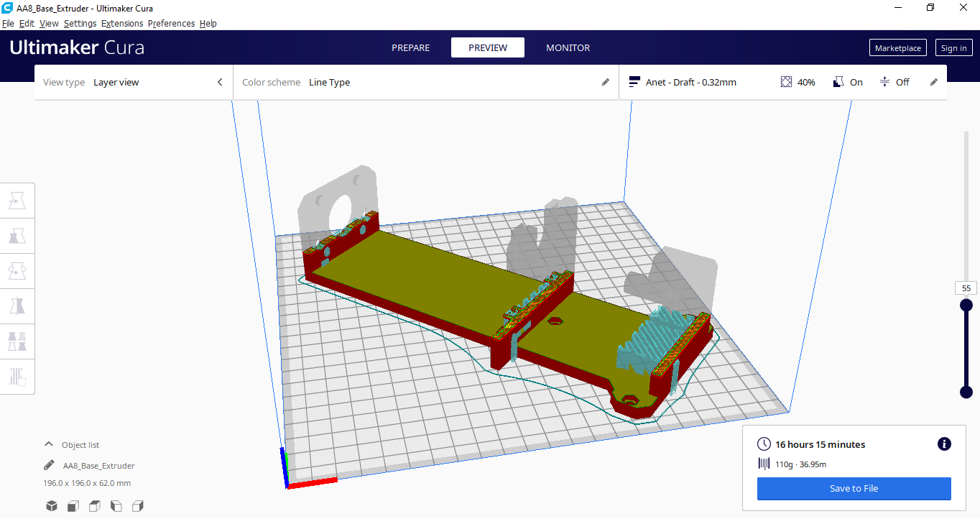Switch to the PREPARE stage
The height and width of the screenshot is (519, 980).
(411, 47)
